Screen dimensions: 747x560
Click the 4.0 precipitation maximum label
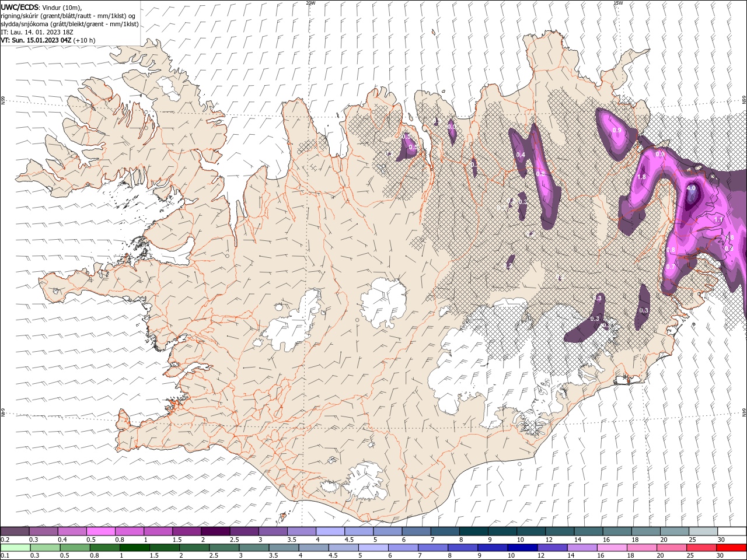(x=692, y=188)
